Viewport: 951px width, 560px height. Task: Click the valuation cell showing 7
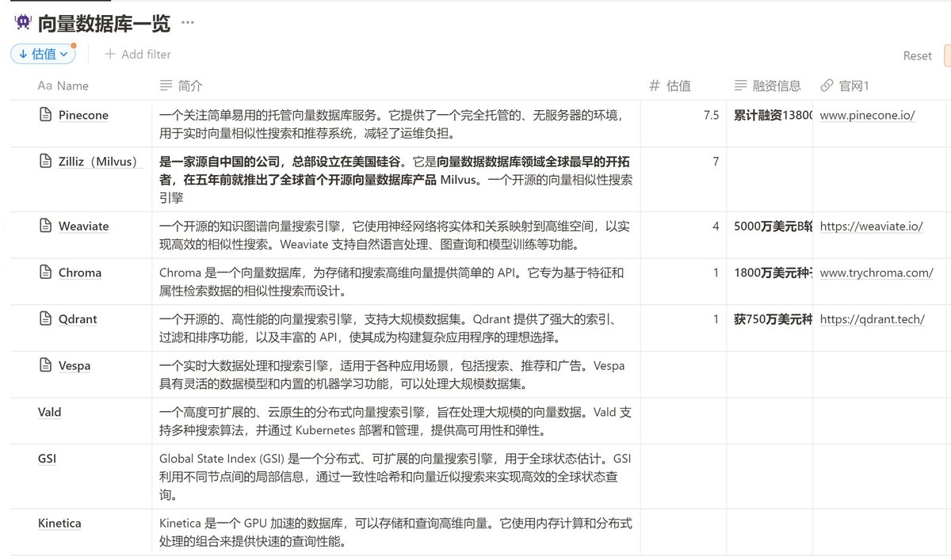[683, 179]
